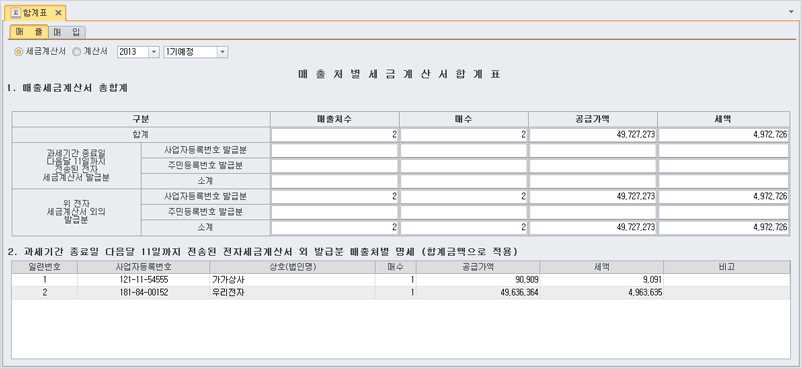Click business number 121-11-54555
This screenshot has height=369, width=802.
click(x=144, y=280)
